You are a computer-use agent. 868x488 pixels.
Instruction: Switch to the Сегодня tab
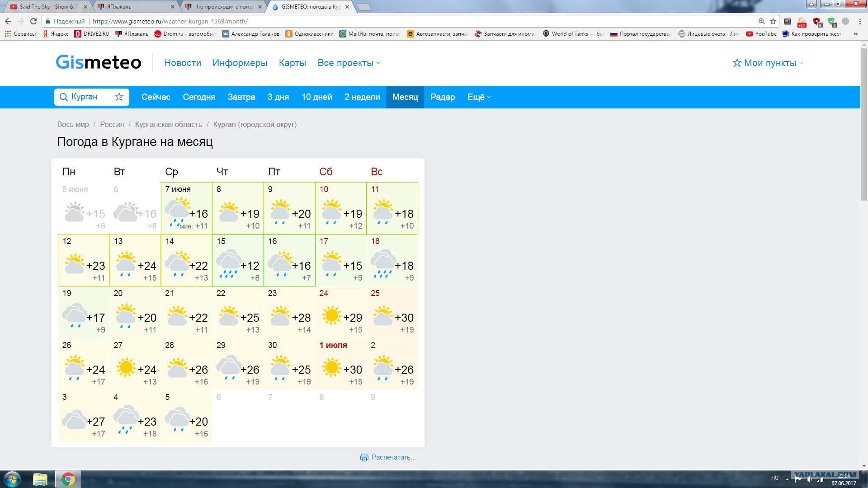(x=199, y=97)
